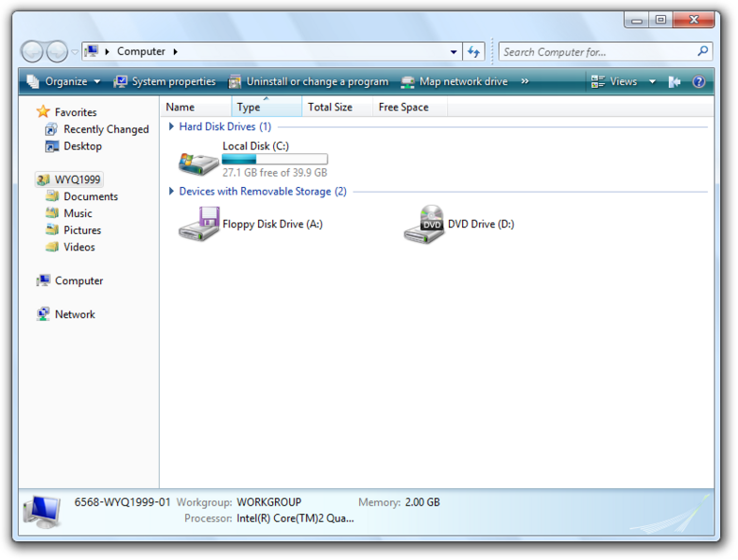The height and width of the screenshot is (560, 738).
Task: Open Pictures folder in navigation pane
Action: [73, 230]
